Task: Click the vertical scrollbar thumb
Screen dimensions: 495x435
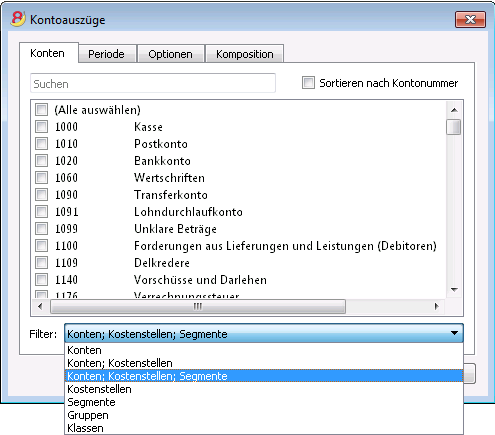Action: click(x=454, y=127)
